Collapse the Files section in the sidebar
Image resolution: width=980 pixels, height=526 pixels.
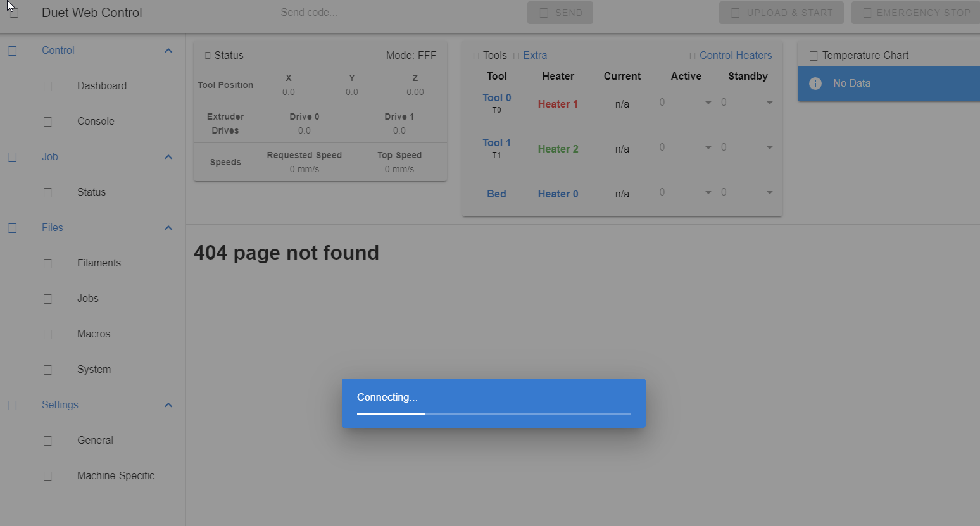pos(168,227)
